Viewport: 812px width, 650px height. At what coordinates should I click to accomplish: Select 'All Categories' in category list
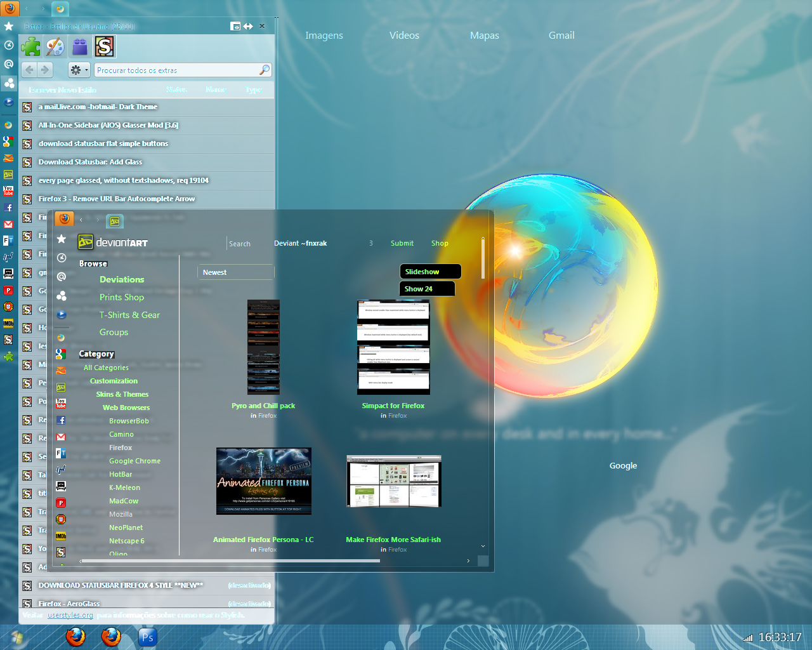(106, 368)
